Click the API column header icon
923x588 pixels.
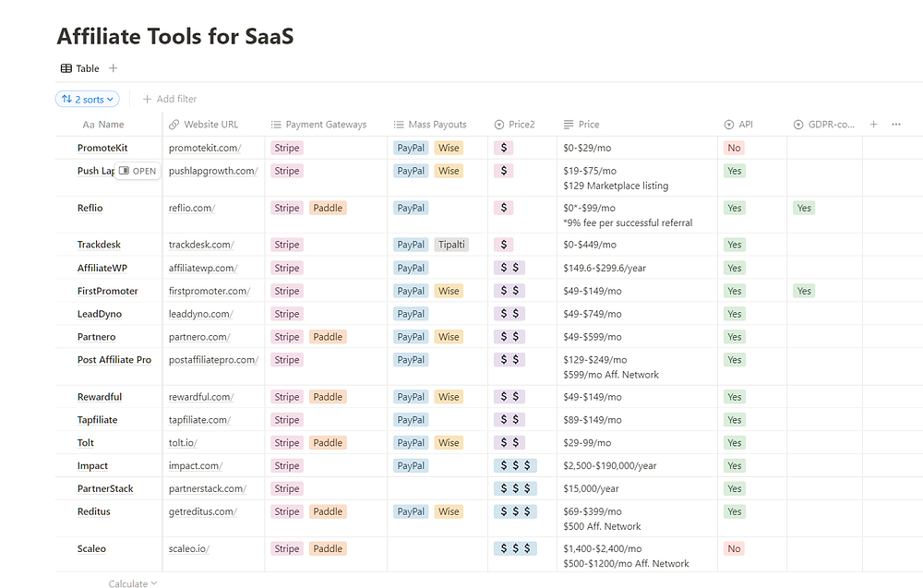(x=729, y=125)
